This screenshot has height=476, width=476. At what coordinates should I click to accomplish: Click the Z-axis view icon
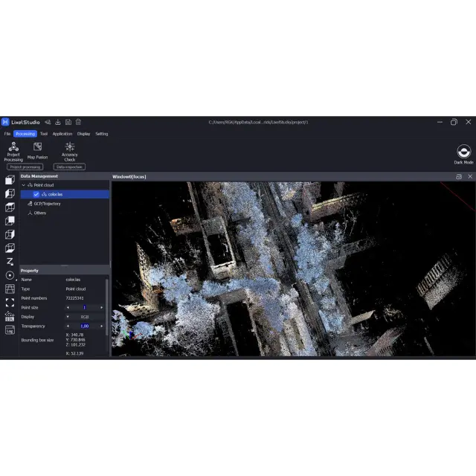(10, 262)
